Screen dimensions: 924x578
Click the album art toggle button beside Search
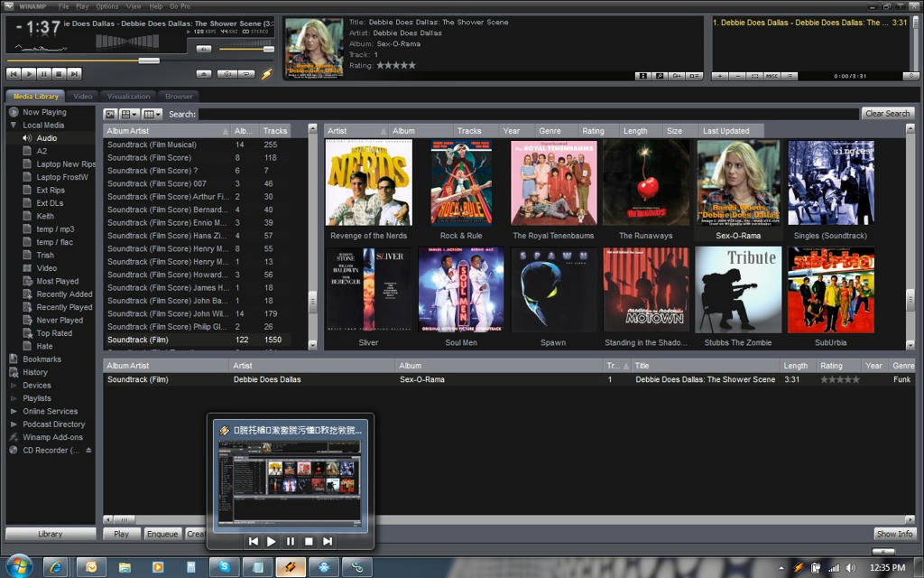pos(110,114)
